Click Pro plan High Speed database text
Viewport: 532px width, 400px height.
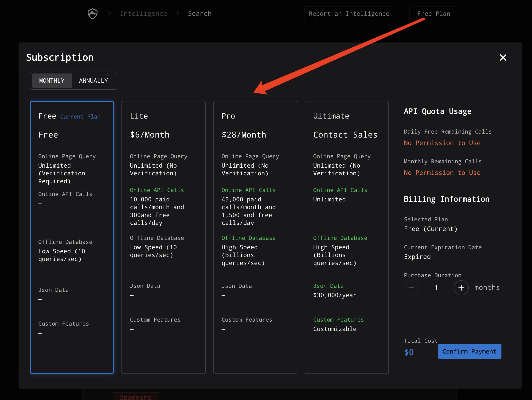pos(243,255)
